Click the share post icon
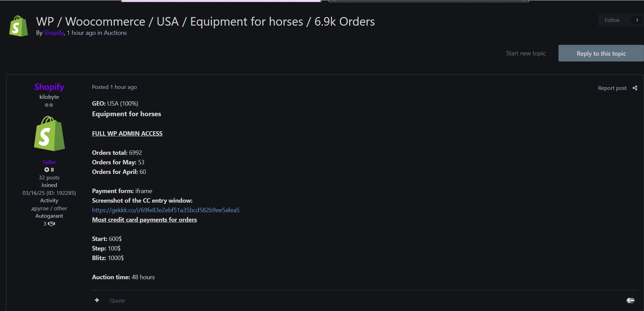Viewport: 644px width, 311px height. [635, 88]
